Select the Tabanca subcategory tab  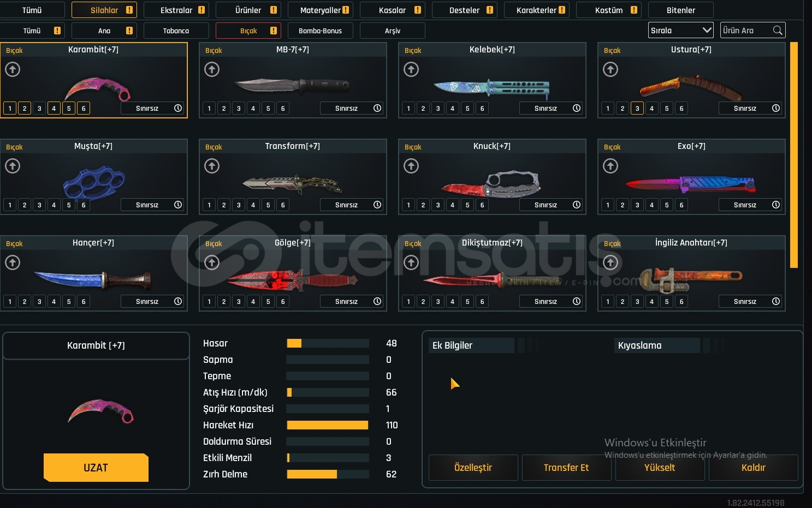click(x=176, y=31)
